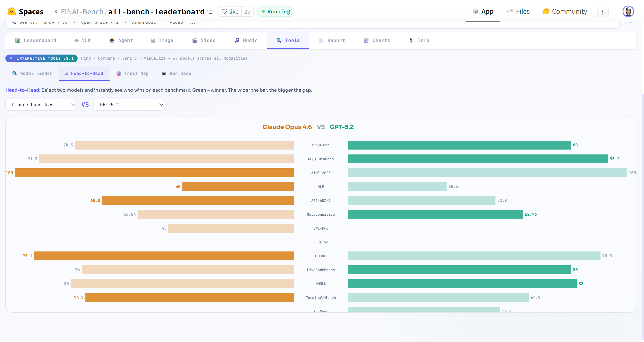Image resolution: width=644 pixels, height=342 pixels.
Task: Click the like count 29
Action: tap(247, 11)
